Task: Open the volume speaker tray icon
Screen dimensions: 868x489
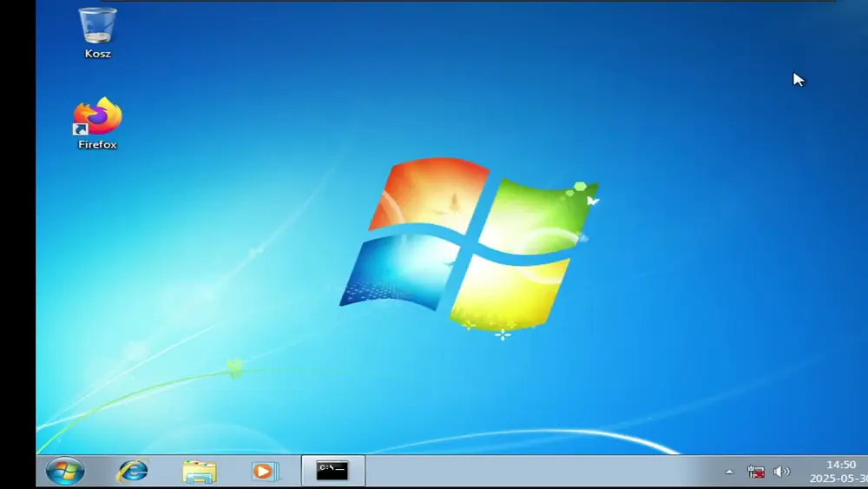Action: point(782,472)
